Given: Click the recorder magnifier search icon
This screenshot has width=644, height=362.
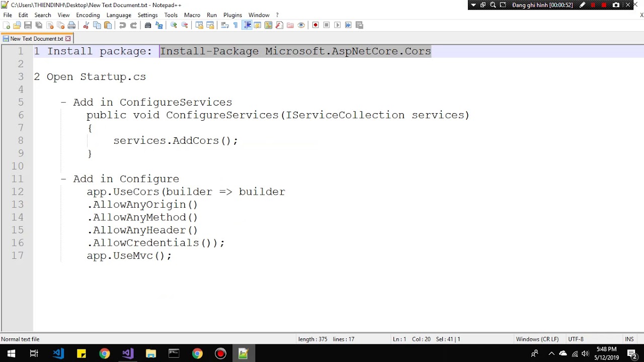Looking at the screenshot, I should click(x=493, y=5).
